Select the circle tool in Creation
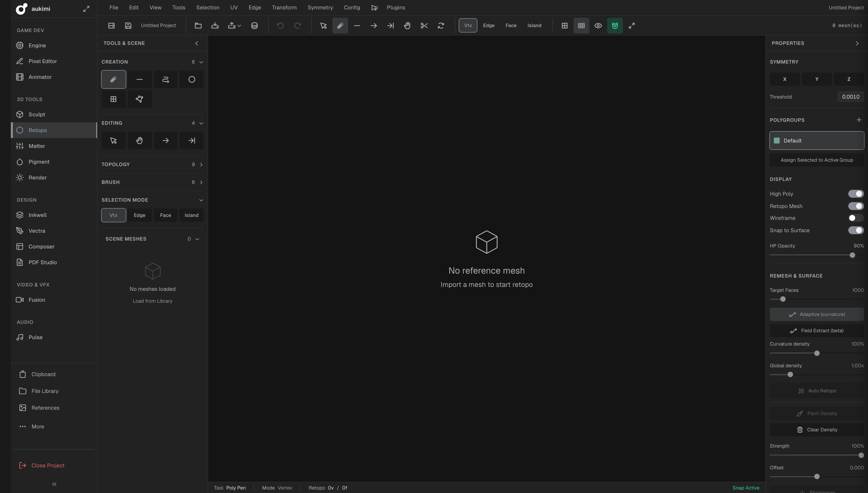This screenshot has height=493, width=868. [192, 80]
